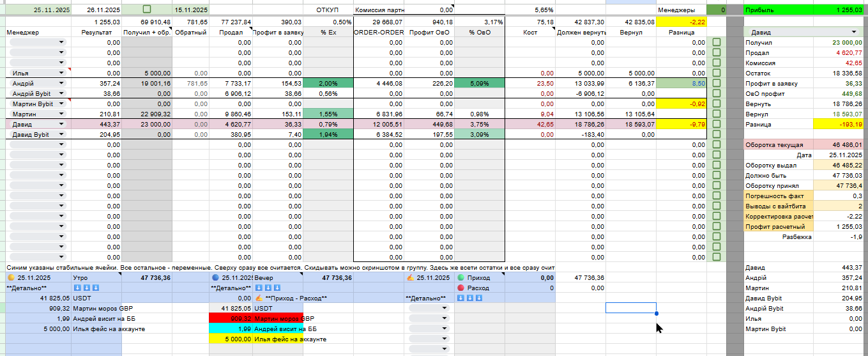Select the green 5,09% ОвО cell
This screenshot has height=356, width=868.
click(x=480, y=84)
